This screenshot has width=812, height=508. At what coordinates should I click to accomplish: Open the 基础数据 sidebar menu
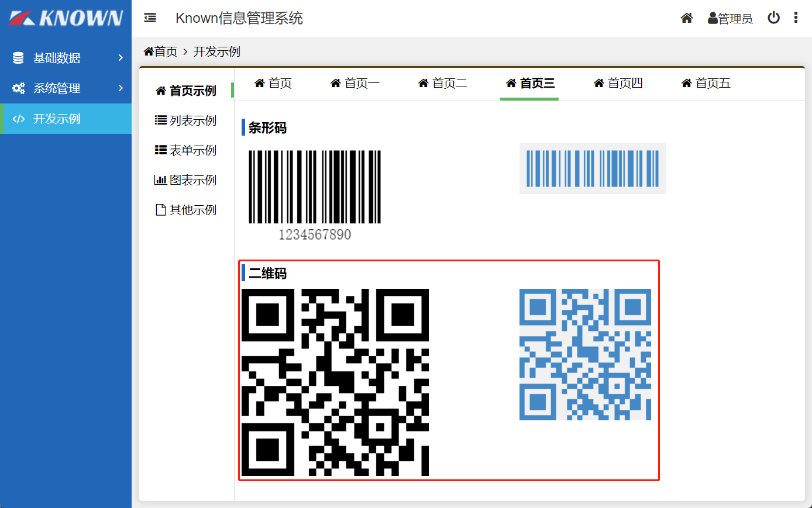coord(66,58)
